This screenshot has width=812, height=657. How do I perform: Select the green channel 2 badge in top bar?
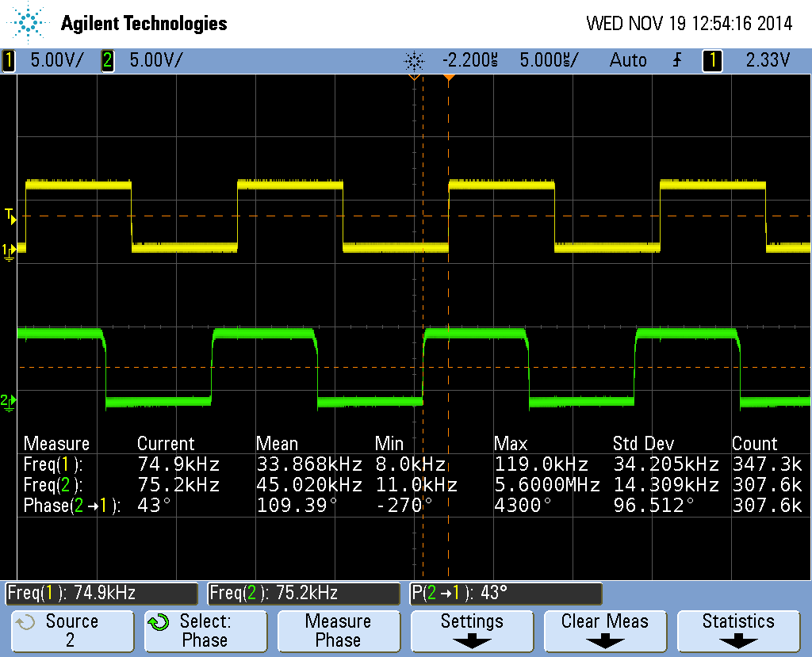tap(107, 60)
